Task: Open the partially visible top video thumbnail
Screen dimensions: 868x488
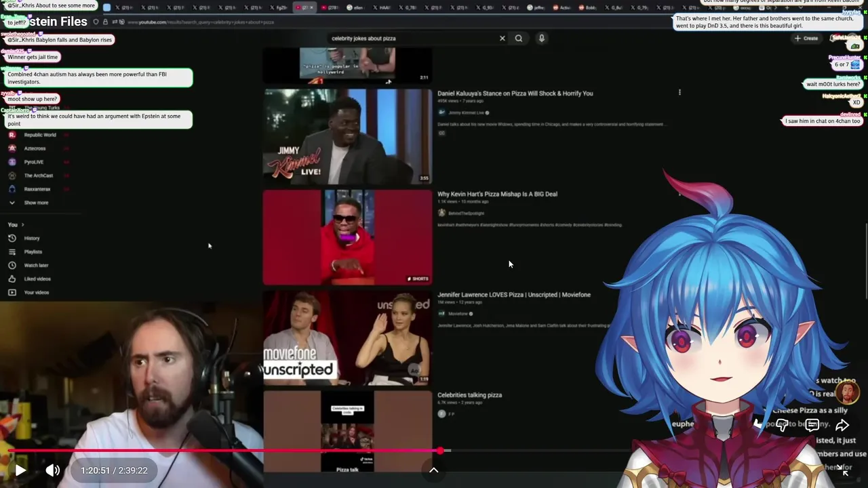Action: coord(347,65)
